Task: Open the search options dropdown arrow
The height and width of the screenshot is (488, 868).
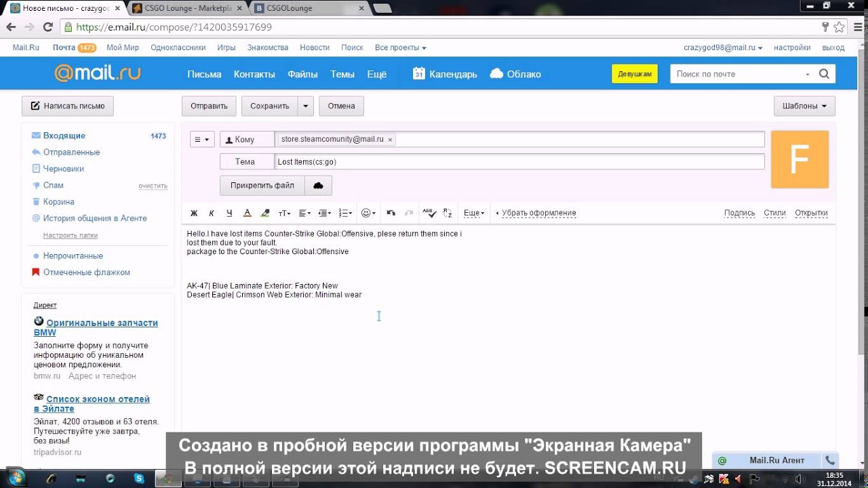Action: click(808, 75)
